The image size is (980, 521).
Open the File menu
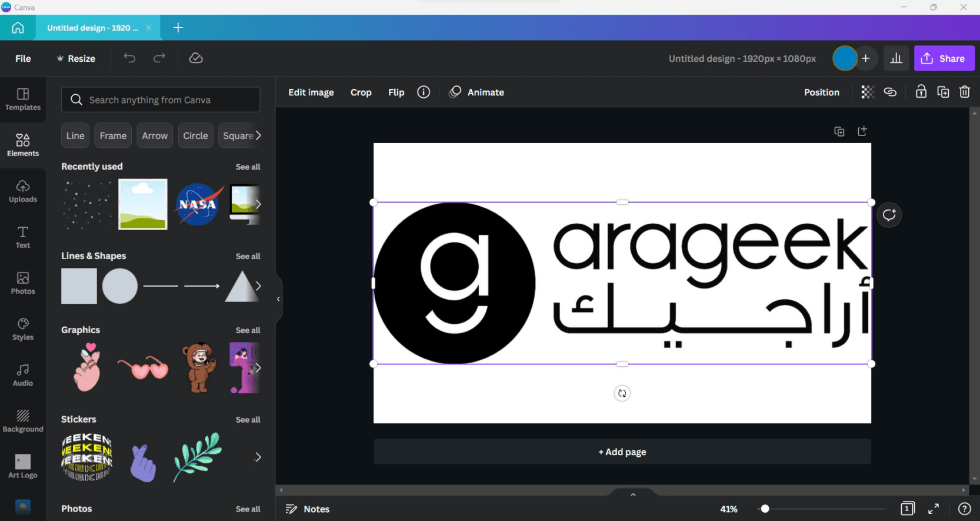pos(23,58)
